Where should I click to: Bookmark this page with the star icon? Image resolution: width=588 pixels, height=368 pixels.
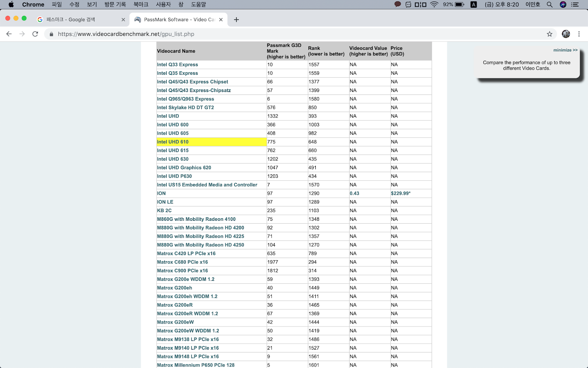coord(549,34)
